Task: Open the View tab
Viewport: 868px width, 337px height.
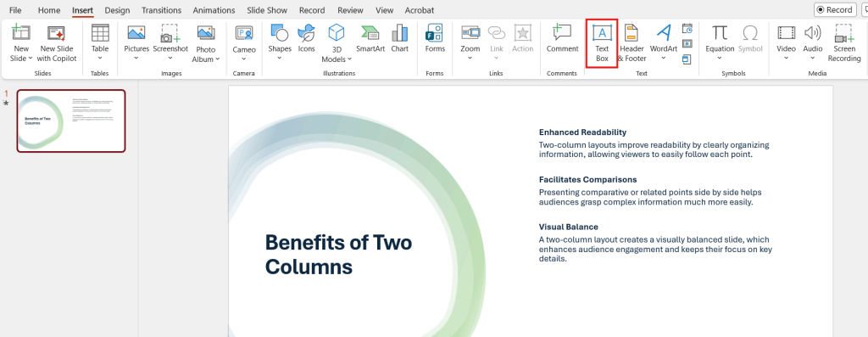Action: click(x=384, y=10)
